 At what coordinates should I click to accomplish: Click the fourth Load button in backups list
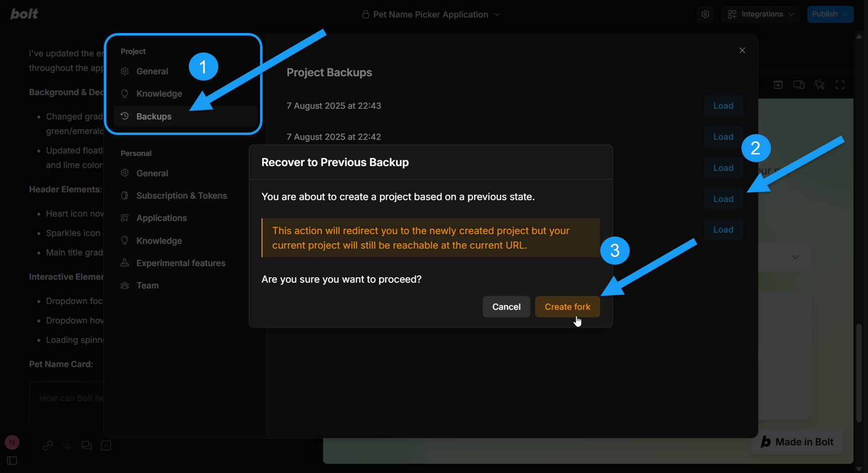coord(723,199)
